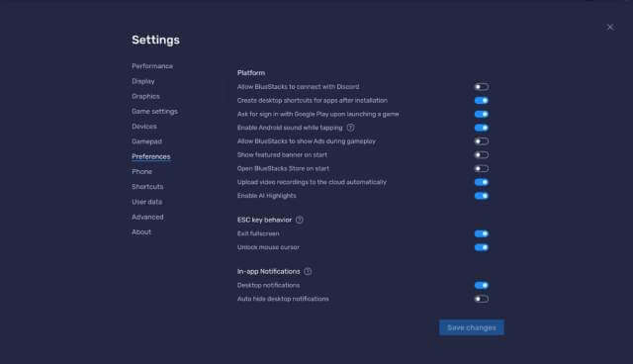This screenshot has width=633, height=364.
Task: Toggle Android sound while tapping switch
Action: pos(482,128)
